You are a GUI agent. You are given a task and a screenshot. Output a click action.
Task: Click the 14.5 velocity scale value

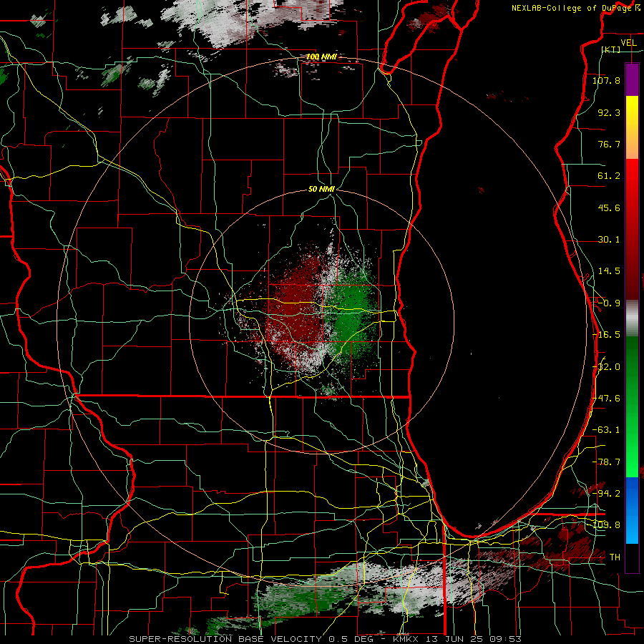point(609,271)
